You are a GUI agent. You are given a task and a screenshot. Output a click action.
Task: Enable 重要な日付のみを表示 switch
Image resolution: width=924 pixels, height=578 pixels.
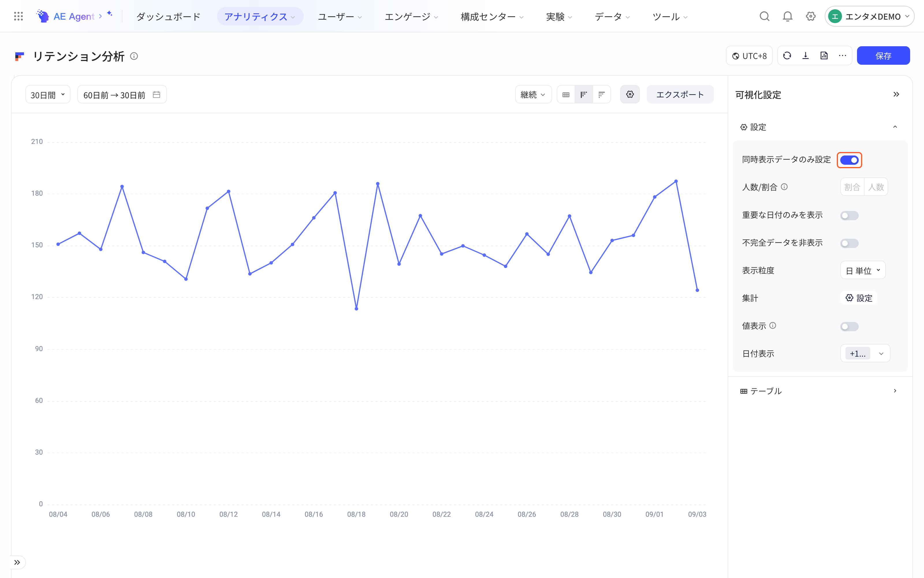[849, 216]
